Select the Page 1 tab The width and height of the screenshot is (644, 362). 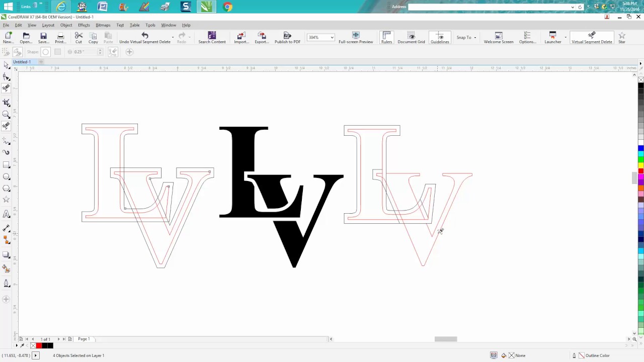coord(84,339)
